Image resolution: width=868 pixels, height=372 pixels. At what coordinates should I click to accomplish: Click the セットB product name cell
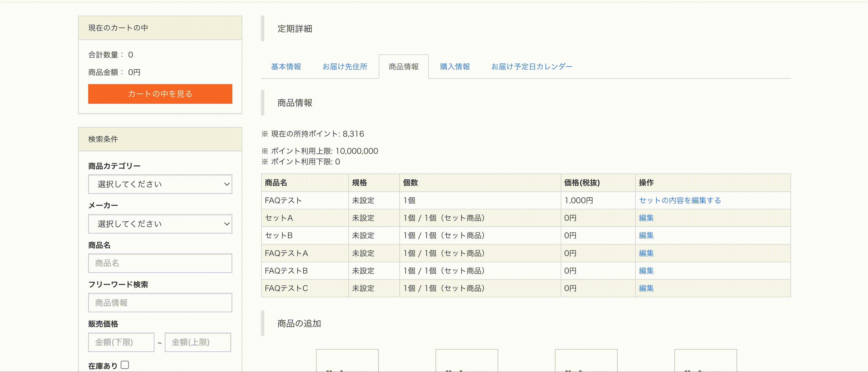point(305,235)
